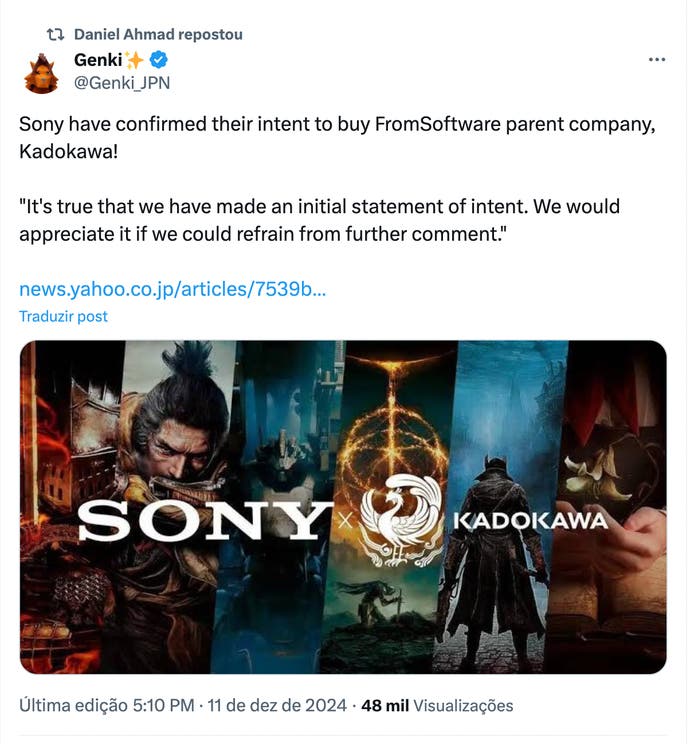Click the 48 mil Visualizações count
This screenshot has height=744, width=690.
point(437,706)
